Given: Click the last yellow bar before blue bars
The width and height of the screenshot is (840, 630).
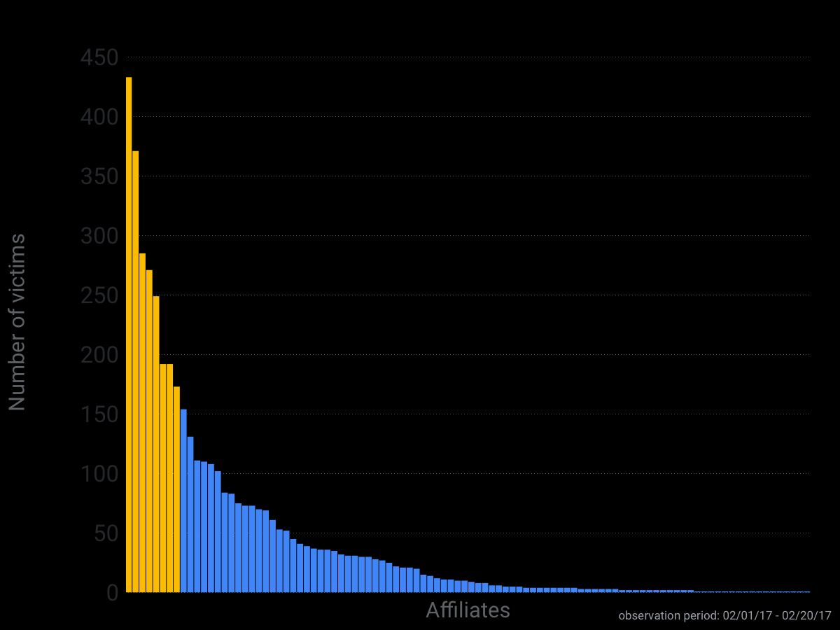Looking at the screenshot, I should tap(175, 490).
